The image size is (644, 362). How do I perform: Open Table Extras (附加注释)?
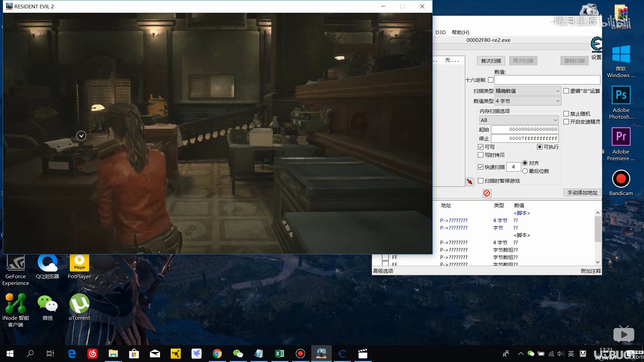pos(591,271)
